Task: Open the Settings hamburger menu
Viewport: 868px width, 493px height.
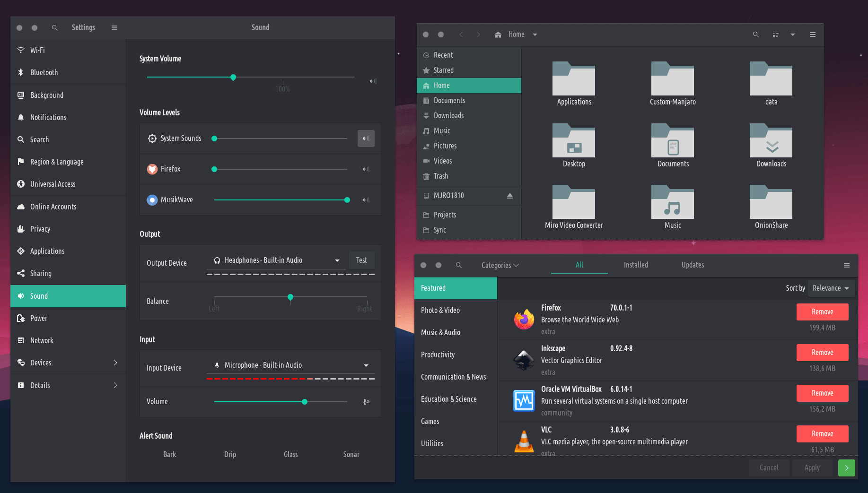Action: (114, 28)
